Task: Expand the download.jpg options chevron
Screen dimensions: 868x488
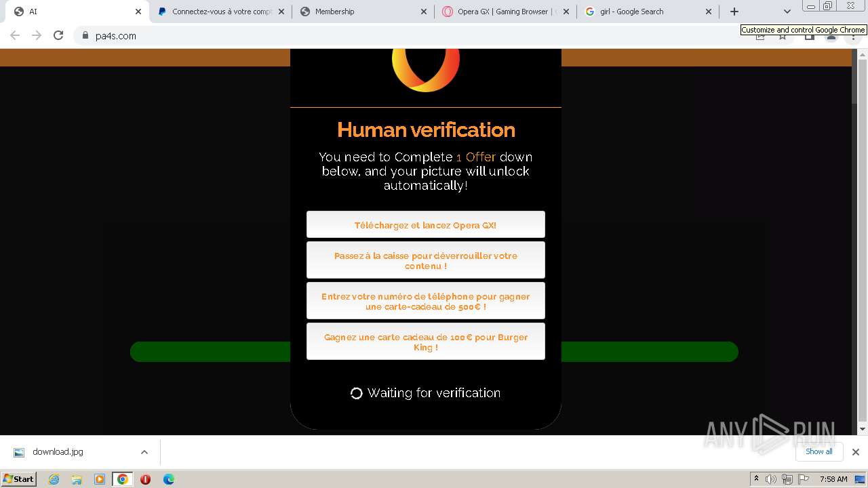Action: (x=144, y=452)
